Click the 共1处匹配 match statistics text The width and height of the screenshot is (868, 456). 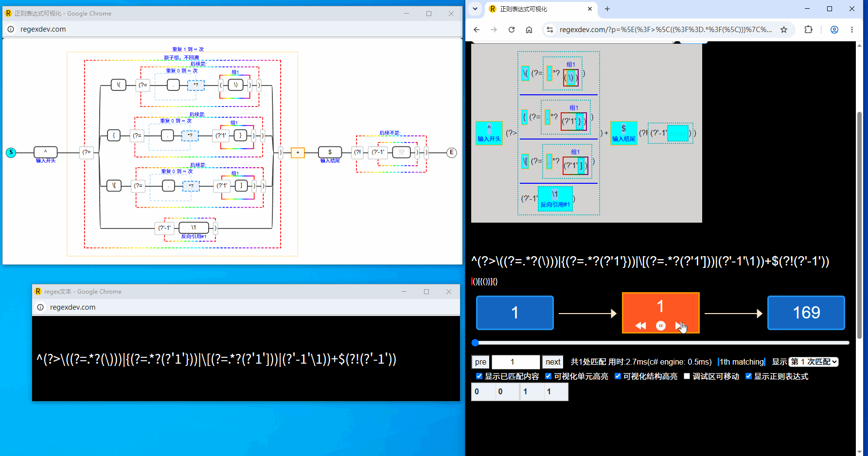(641, 362)
